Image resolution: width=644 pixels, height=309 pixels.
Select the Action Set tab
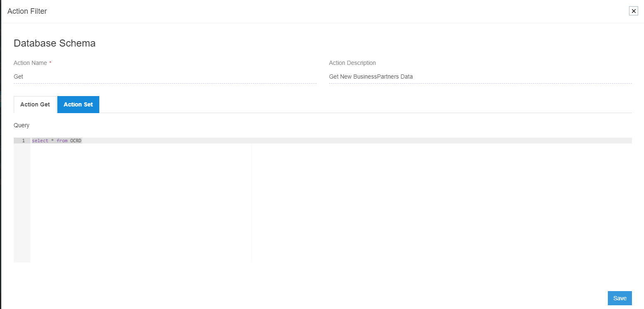78,104
